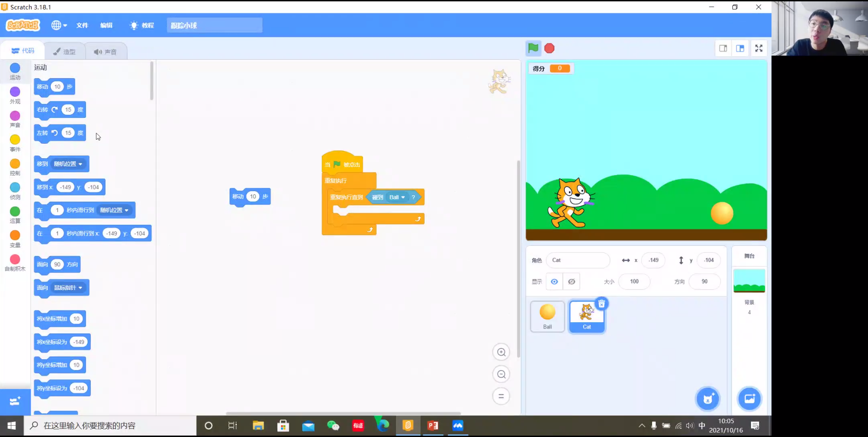The height and width of the screenshot is (437, 868).
Task: Hide the sprite using crossed-eye toggle
Action: point(572,282)
